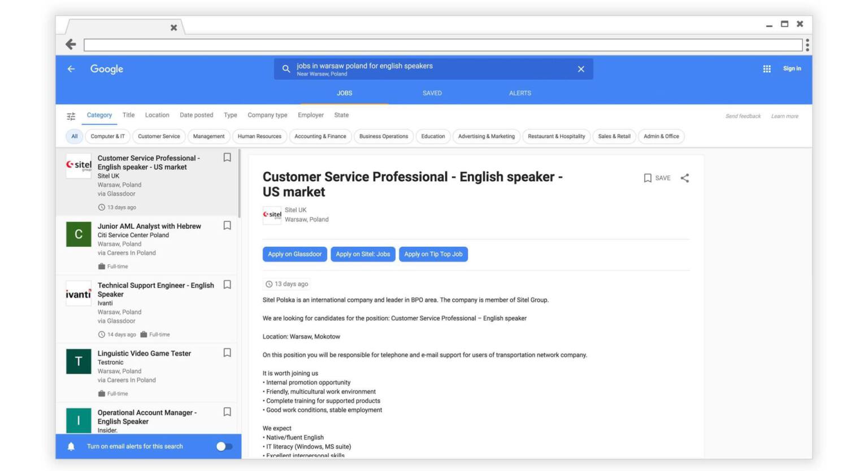The height and width of the screenshot is (471, 868).
Task: Filter by Accounting & Finance
Action: (320, 136)
